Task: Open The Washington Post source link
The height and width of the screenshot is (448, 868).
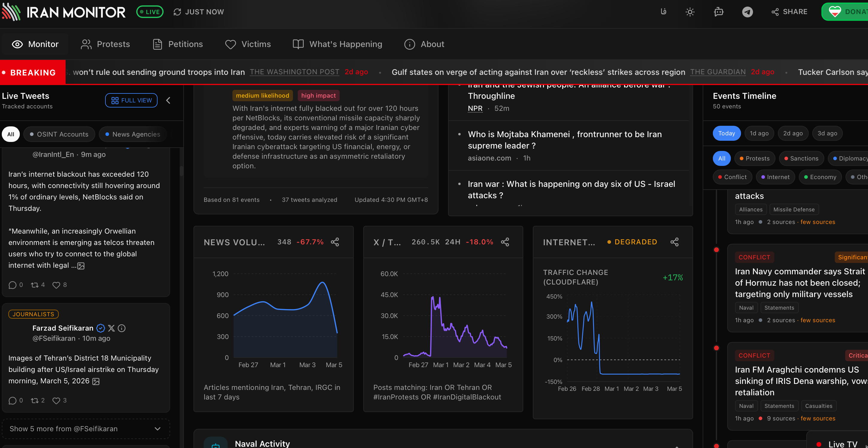Action: click(x=294, y=72)
